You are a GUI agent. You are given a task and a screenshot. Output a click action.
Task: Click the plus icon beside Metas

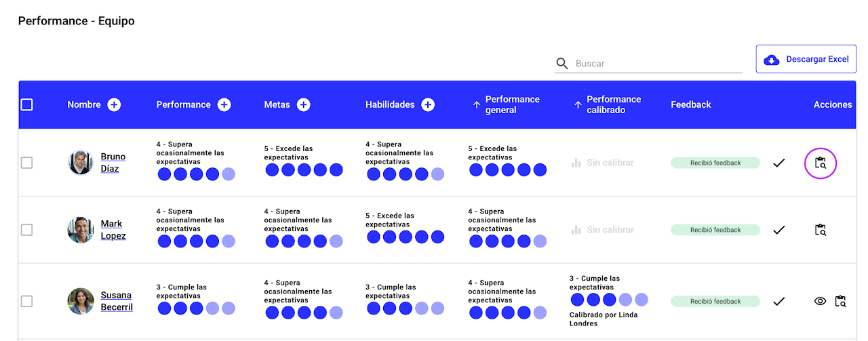point(304,104)
